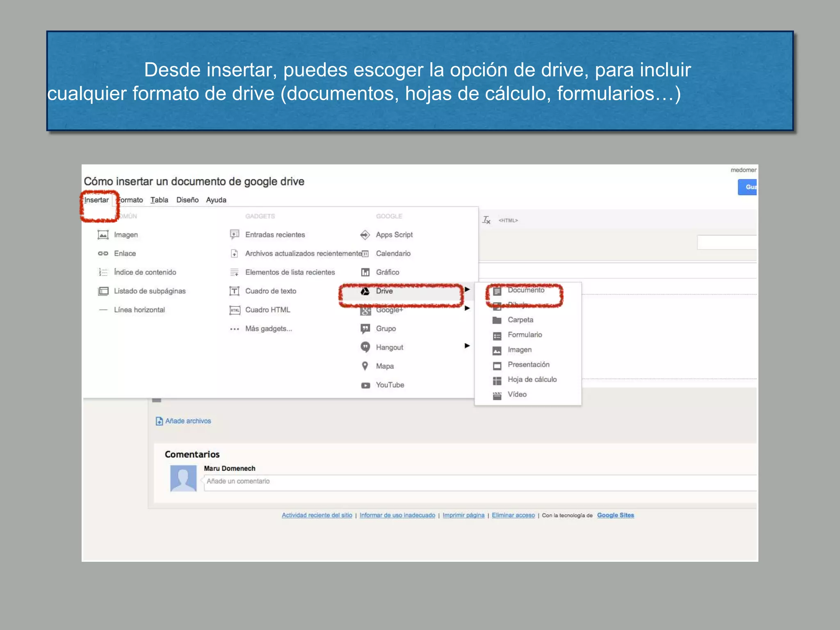
Task: Click the Formulario form icon in submenu
Action: point(497,336)
